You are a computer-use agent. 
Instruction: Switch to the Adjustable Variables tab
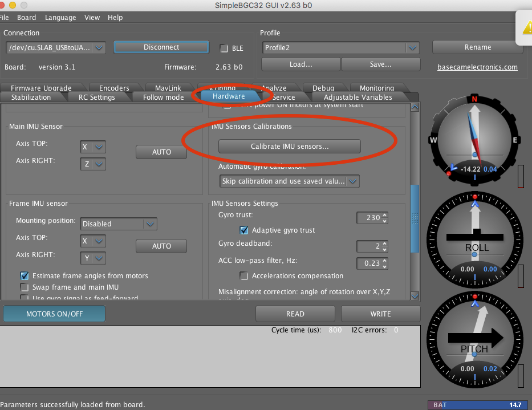[358, 98]
